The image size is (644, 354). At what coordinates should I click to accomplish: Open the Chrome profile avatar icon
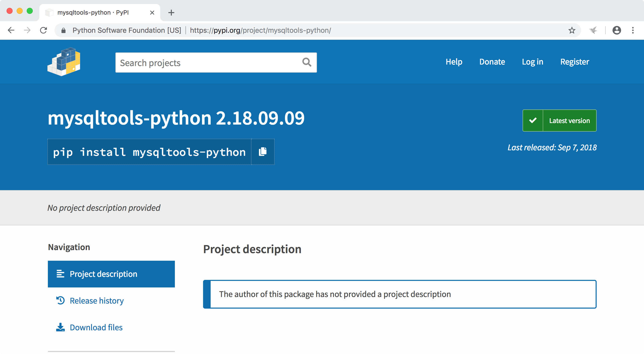click(x=617, y=30)
